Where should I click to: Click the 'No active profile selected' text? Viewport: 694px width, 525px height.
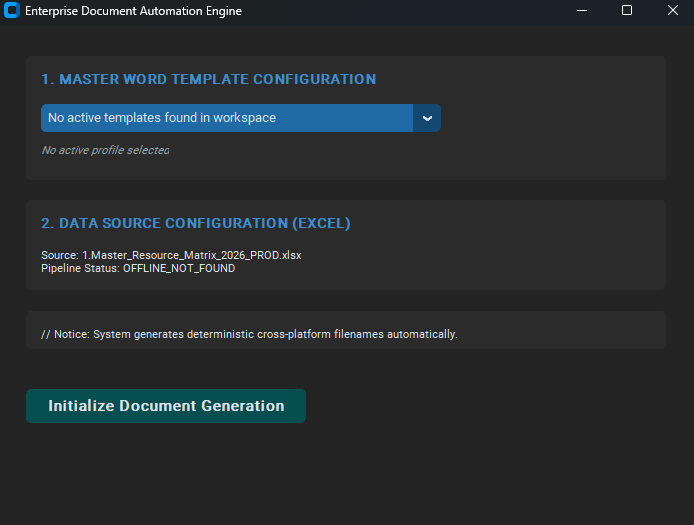coord(105,150)
